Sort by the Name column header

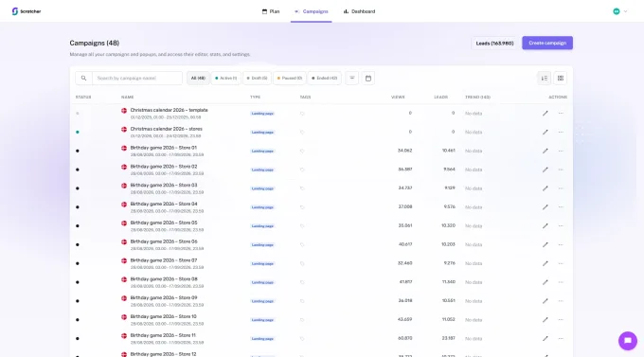(127, 98)
